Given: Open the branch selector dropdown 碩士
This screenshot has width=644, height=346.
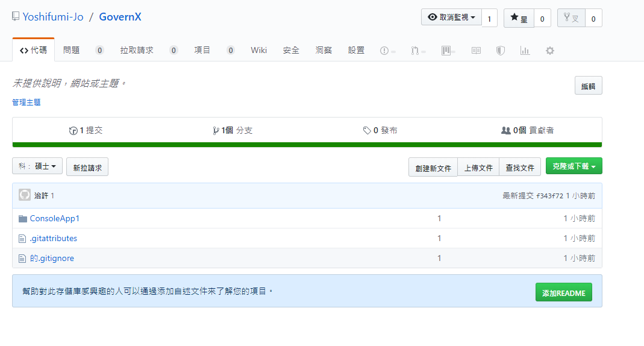Looking at the screenshot, I should [x=37, y=166].
